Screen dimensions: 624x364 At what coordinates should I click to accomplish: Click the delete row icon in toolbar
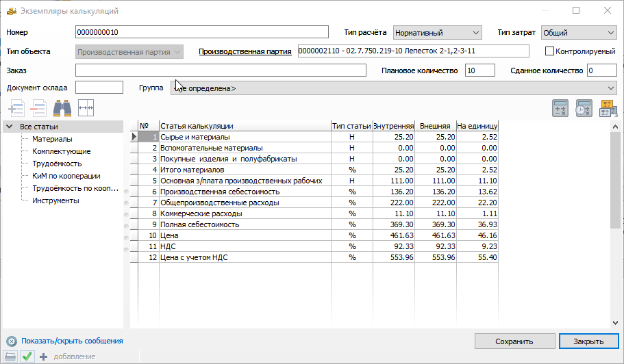[38, 108]
